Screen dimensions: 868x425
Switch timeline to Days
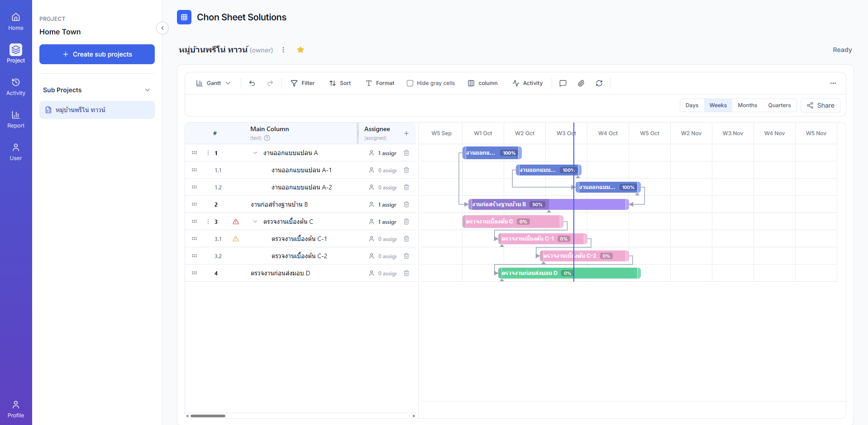point(692,105)
